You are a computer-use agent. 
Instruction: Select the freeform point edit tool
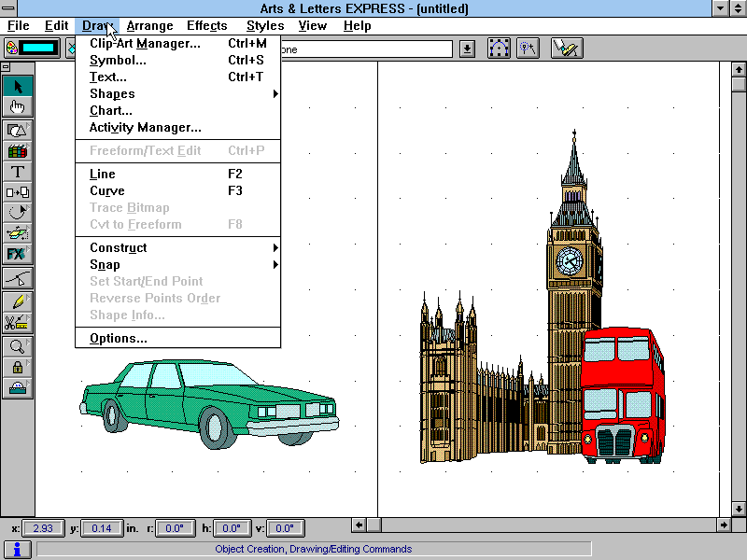(18, 278)
